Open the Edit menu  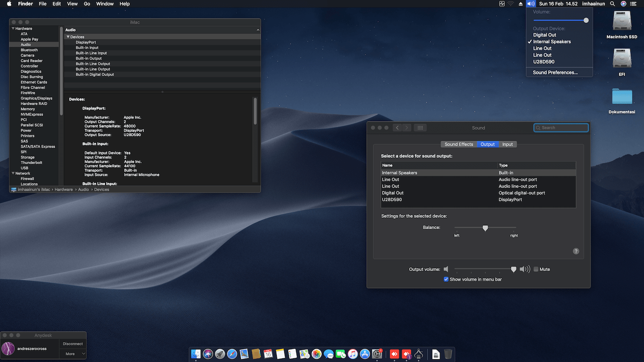57,4
